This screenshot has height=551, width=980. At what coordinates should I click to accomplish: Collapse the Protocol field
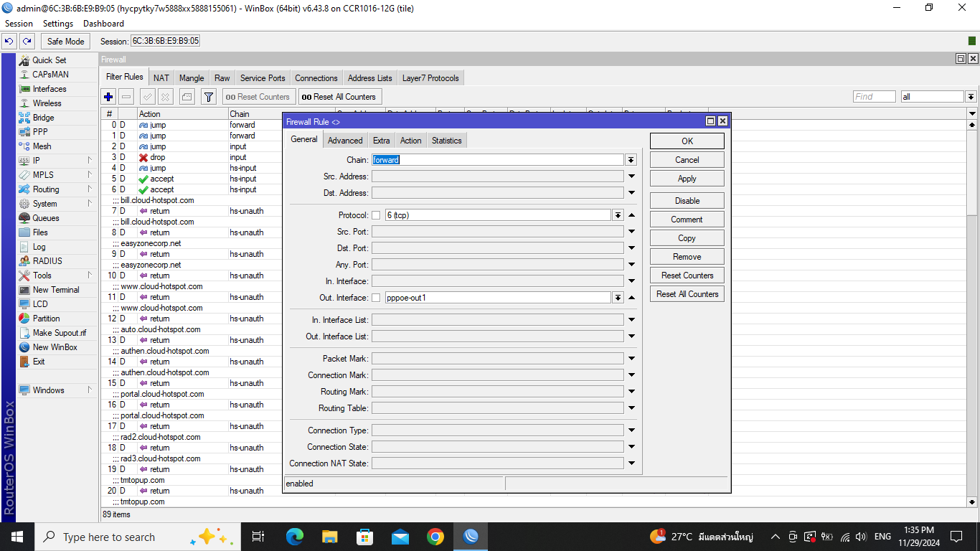[x=631, y=215]
